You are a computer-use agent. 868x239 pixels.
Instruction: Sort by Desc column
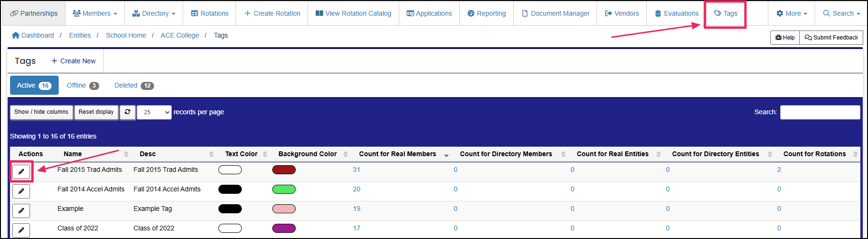(x=174, y=154)
